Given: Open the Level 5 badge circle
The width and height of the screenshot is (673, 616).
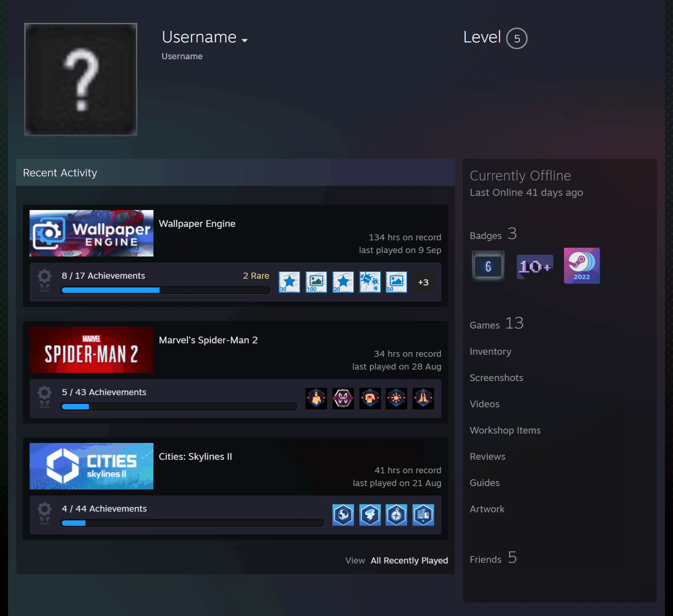Looking at the screenshot, I should pos(516,38).
